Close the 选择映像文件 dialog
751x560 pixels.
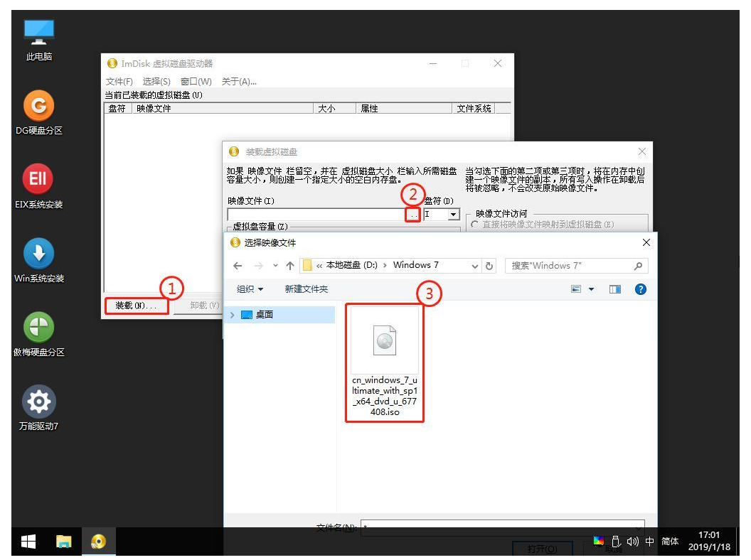646,242
